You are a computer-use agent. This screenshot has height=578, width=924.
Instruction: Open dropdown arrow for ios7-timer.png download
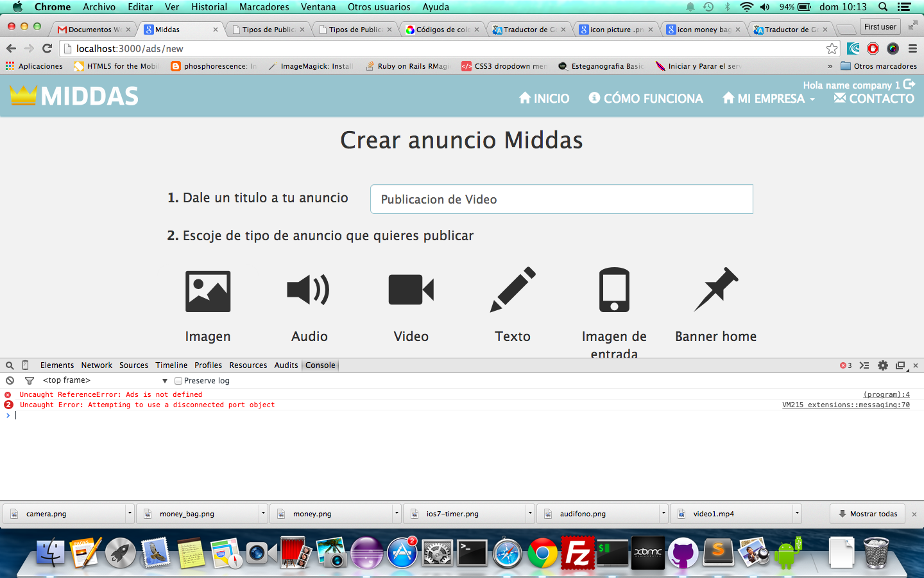(x=530, y=514)
